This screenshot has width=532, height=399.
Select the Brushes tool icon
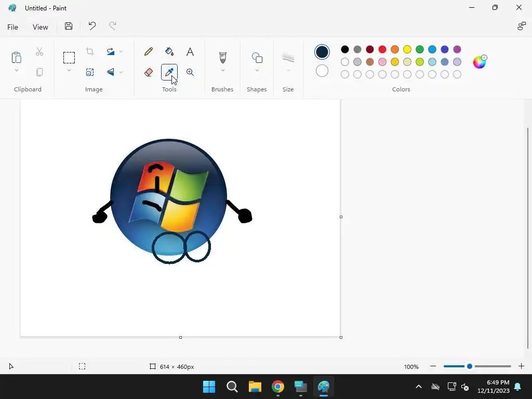(222, 58)
